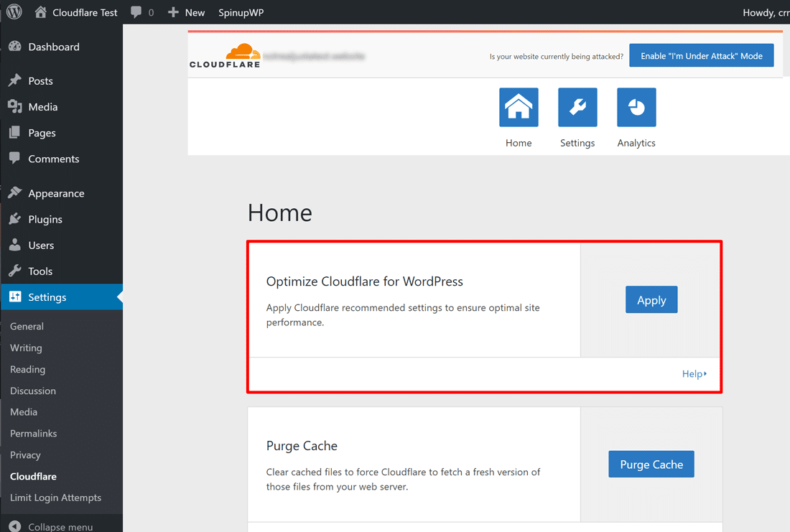790x532 pixels.
Task: Open the Cloudflare Settings wrench tile
Action: (x=577, y=107)
